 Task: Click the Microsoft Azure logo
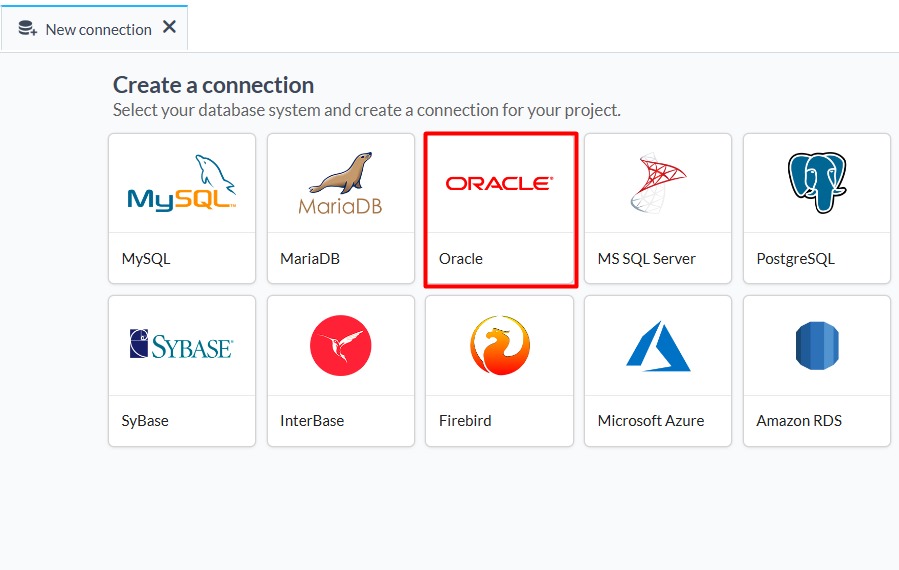tap(658, 346)
